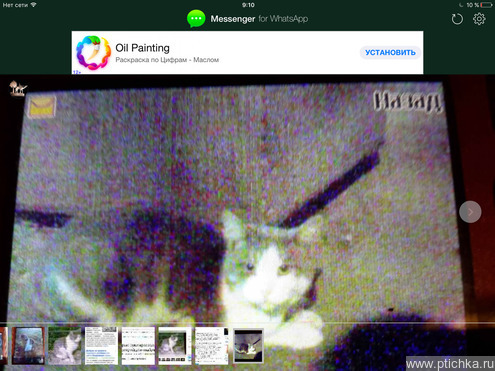Open the Oil Painting ad title
Screen dimensions: 495x371
point(142,48)
